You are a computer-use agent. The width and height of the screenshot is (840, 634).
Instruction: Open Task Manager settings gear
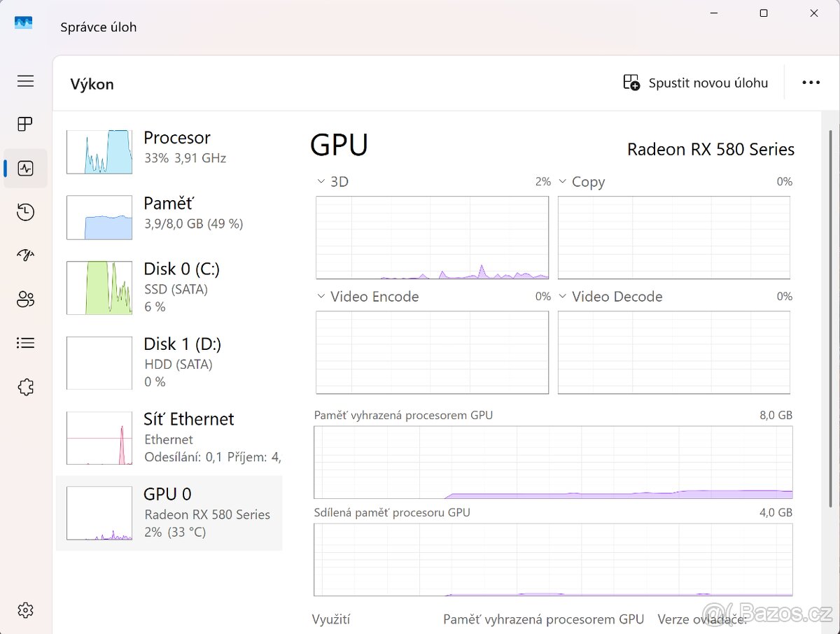25,610
